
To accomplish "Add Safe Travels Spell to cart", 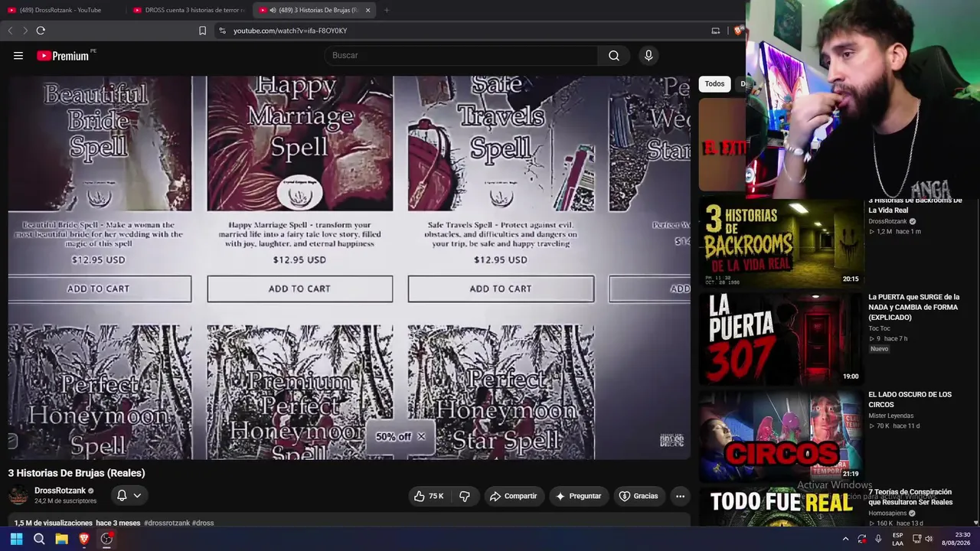I will pos(501,289).
